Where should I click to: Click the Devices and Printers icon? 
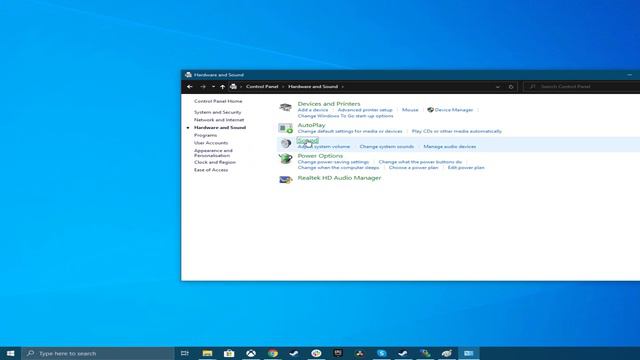pos(285,107)
